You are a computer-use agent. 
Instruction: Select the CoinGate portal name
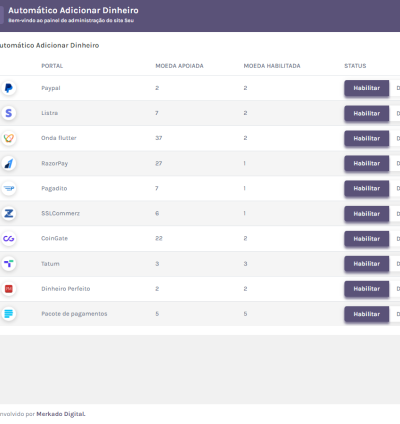point(55,238)
